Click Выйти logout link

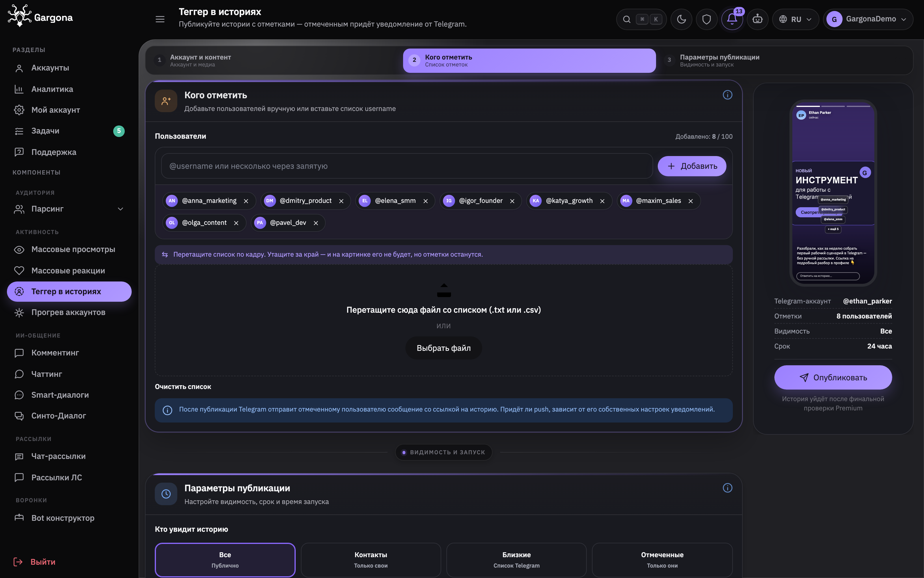(35, 562)
